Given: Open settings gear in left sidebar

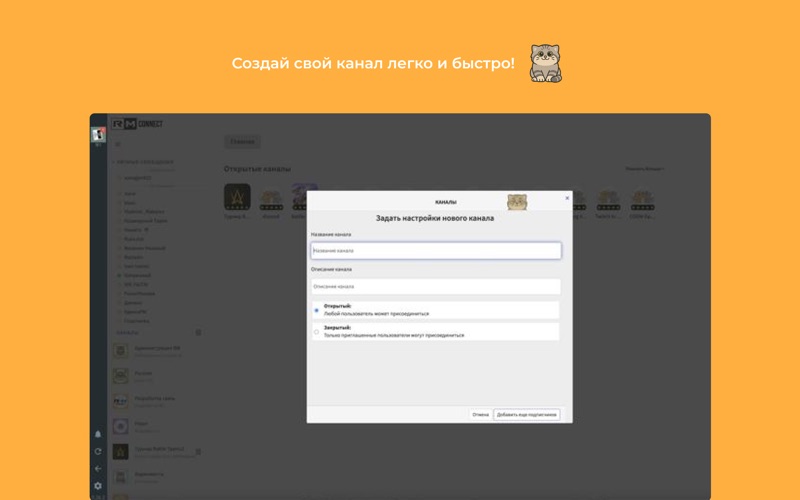Looking at the screenshot, I should coord(98,486).
